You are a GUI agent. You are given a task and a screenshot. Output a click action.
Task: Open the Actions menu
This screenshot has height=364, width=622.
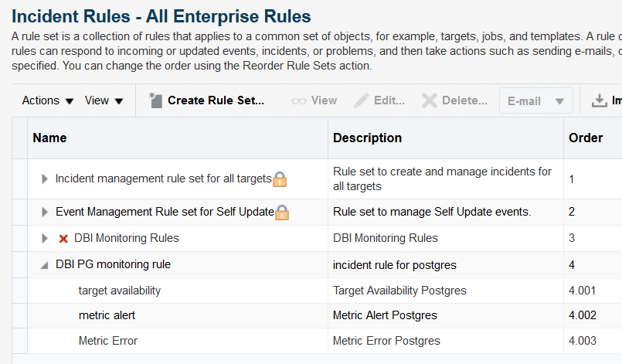tap(48, 100)
